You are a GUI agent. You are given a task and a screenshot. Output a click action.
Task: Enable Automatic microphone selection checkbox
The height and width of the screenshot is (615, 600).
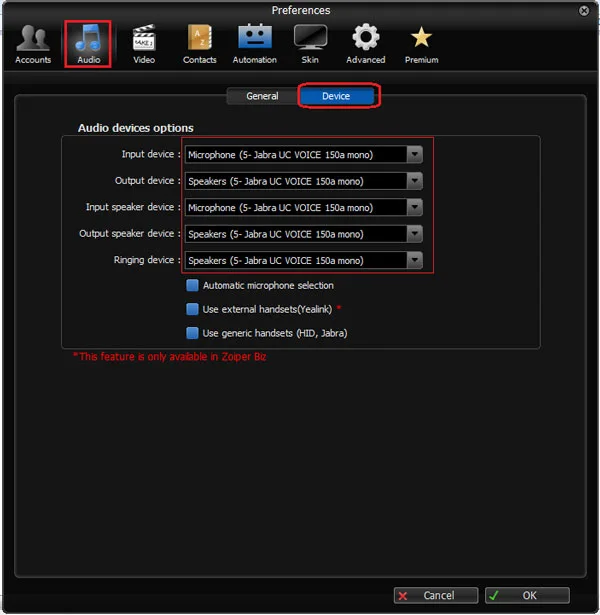193,285
